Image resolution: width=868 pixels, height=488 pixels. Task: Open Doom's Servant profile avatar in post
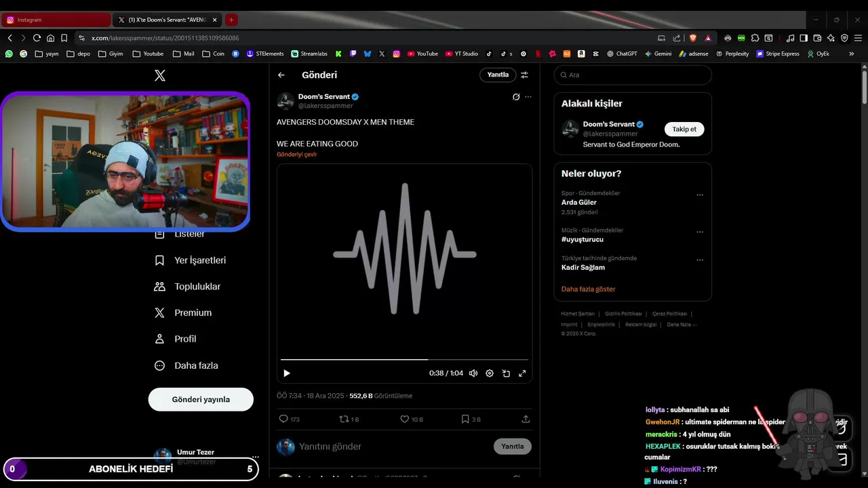285,102
